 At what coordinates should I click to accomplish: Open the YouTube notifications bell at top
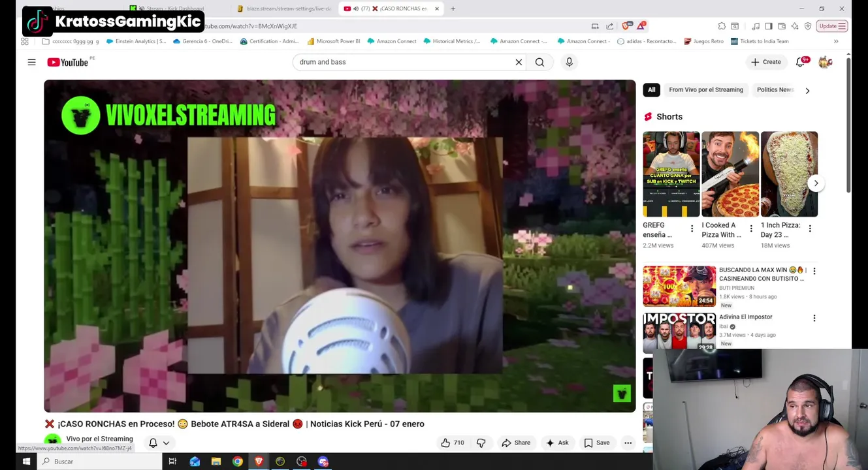[x=801, y=62]
